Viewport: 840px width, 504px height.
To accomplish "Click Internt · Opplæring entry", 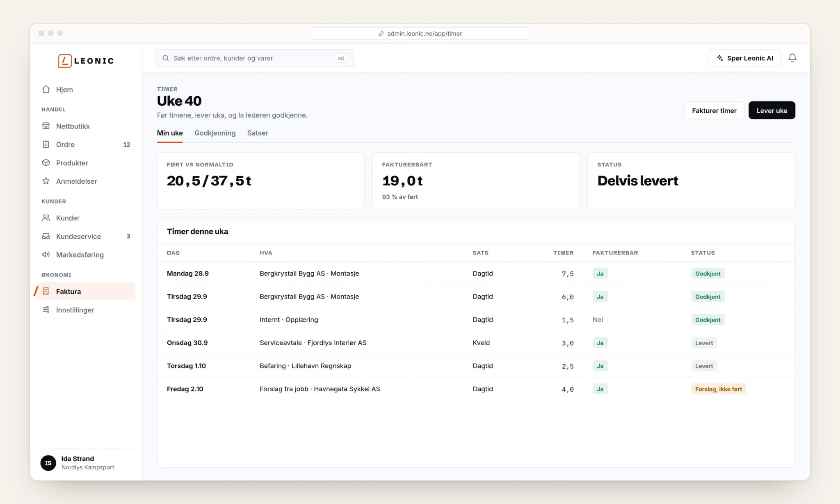I will 289,319.
